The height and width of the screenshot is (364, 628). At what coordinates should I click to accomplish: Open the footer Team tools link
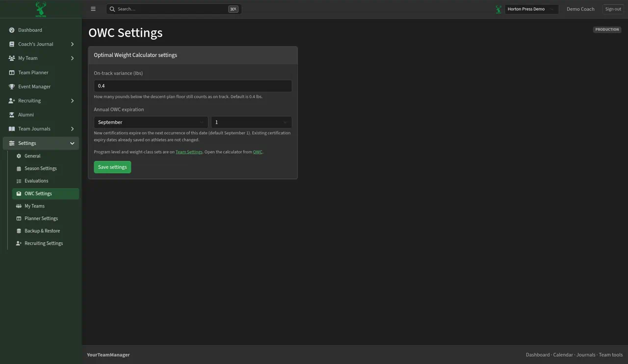[x=611, y=355]
